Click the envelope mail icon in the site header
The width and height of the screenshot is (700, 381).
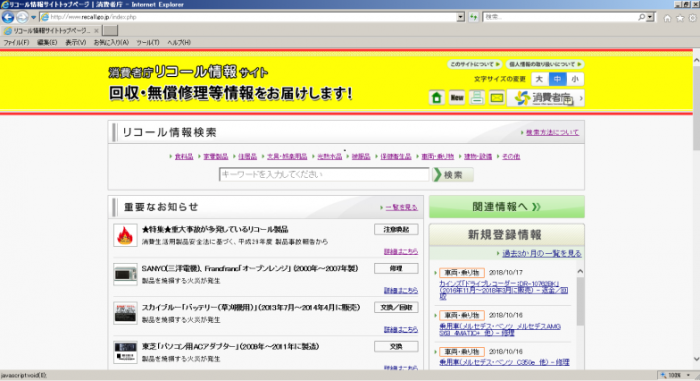click(x=497, y=97)
